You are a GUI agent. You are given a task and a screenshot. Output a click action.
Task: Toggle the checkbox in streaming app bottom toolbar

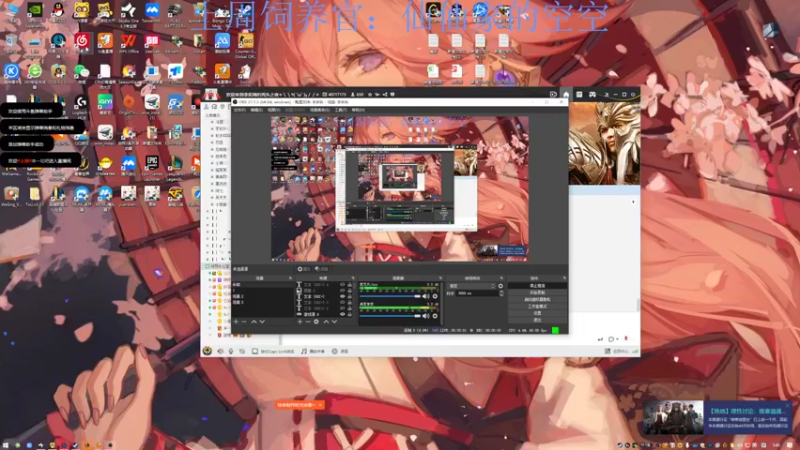[255, 351]
